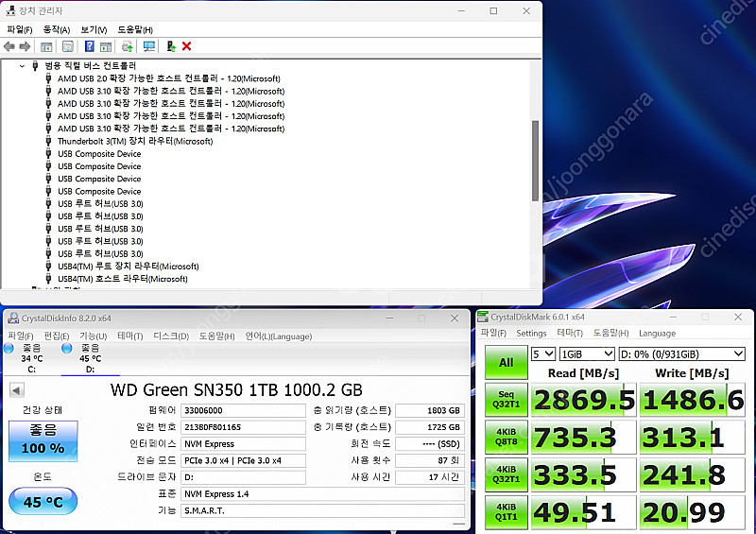
Task: Open 기능(U) menu in CrystalDiskInfo
Action: pos(93,336)
